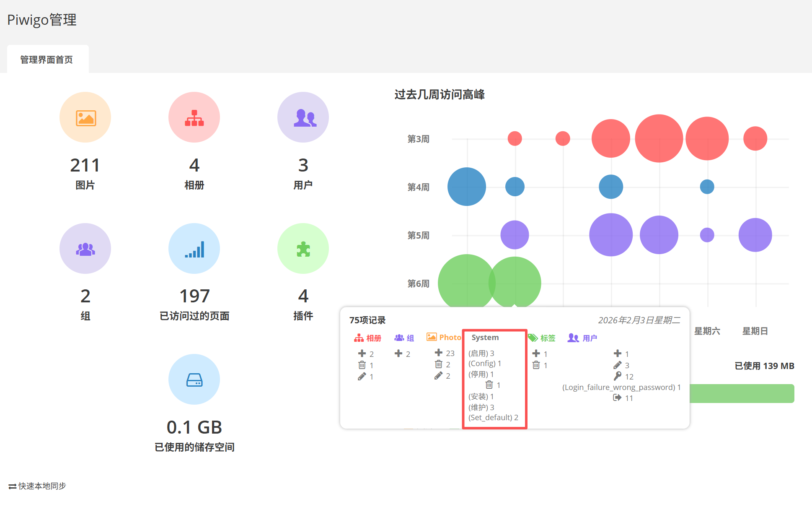Screen dimensions: 812x507
Task: Open albums via red hierarchy icon
Action: (194, 118)
